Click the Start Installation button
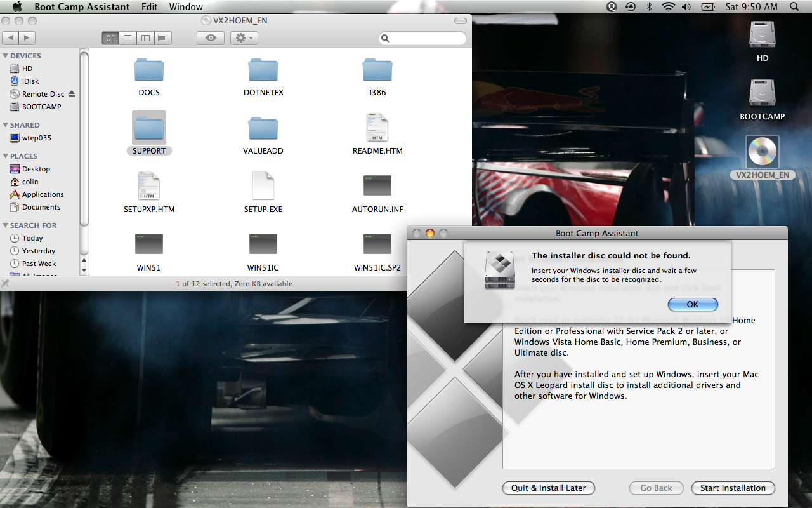Screen dimensions: 812x508 (x=733, y=488)
